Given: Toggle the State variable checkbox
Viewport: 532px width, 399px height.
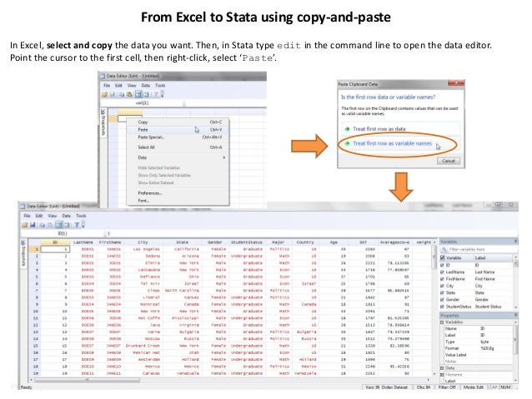Looking at the screenshot, I should [443, 292].
